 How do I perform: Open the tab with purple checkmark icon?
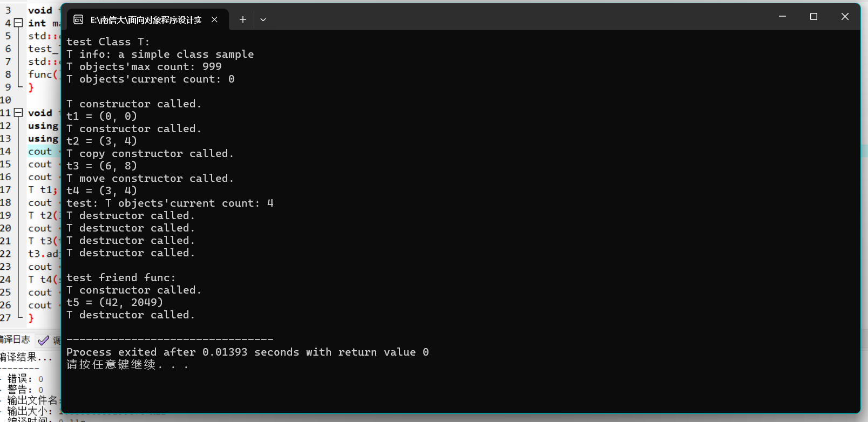tap(49, 340)
